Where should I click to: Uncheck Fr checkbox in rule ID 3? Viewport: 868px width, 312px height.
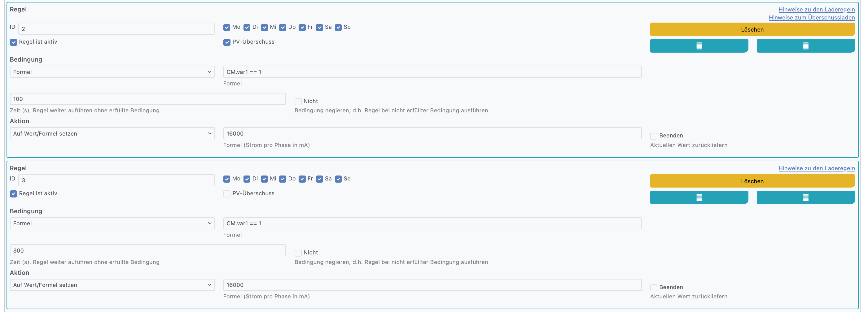click(x=302, y=179)
